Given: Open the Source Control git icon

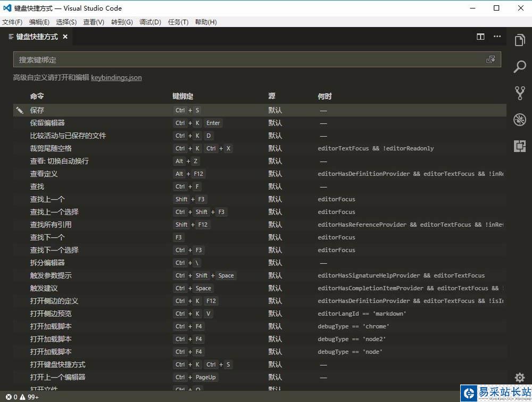Looking at the screenshot, I should point(520,93).
